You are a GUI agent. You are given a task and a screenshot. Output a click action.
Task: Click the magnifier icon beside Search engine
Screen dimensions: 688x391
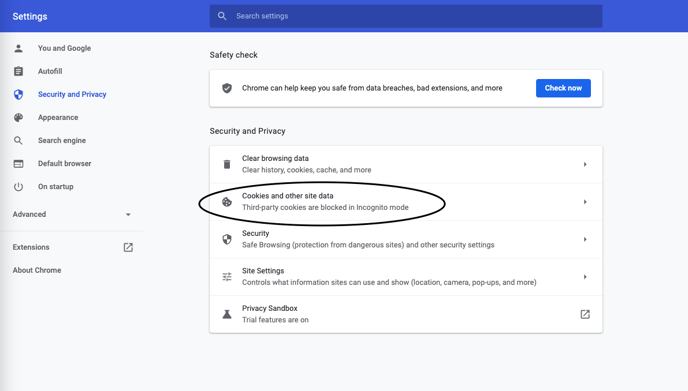18,140
